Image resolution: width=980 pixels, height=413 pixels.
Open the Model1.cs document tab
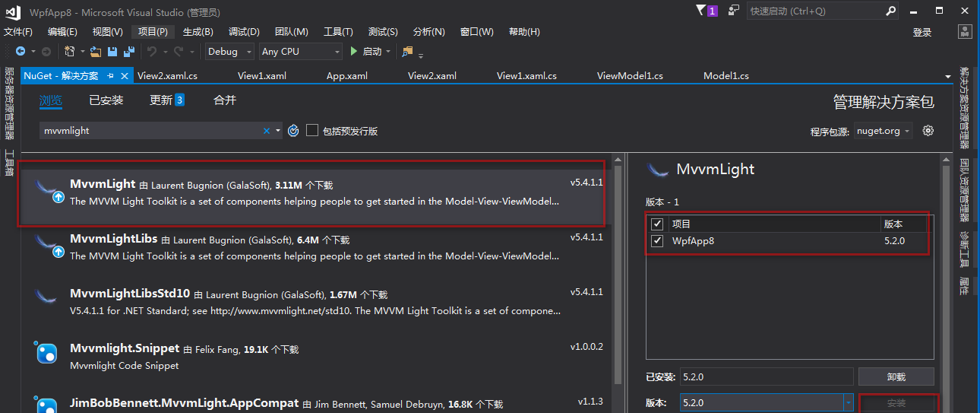point(726,76)
